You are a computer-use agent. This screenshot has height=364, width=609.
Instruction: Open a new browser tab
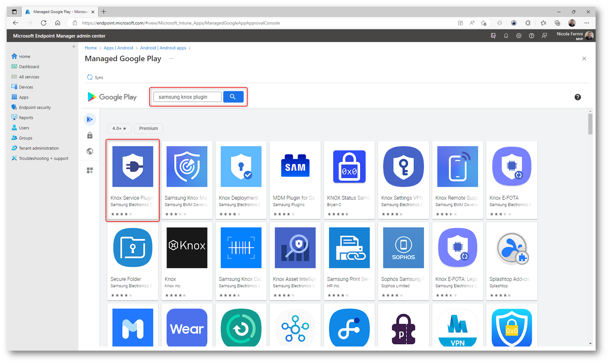(103, 12)
